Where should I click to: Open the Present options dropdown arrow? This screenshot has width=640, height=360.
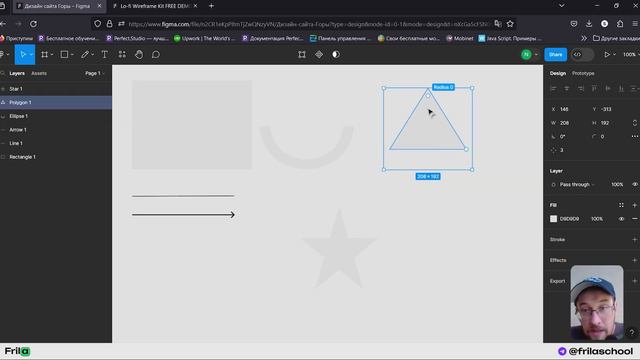614,55
